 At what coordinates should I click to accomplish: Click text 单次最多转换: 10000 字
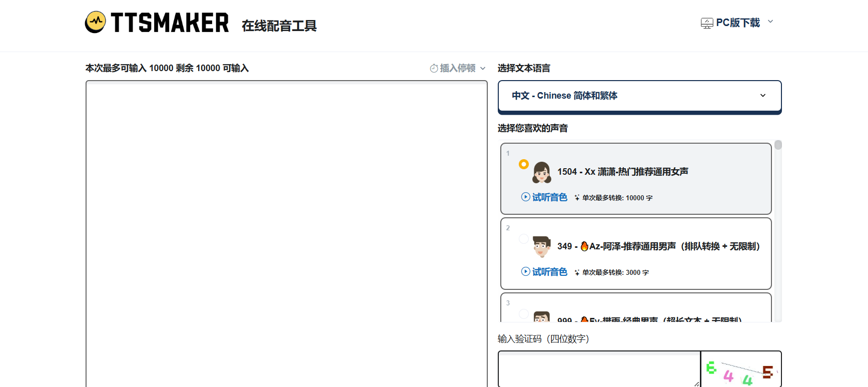(617, 198)
